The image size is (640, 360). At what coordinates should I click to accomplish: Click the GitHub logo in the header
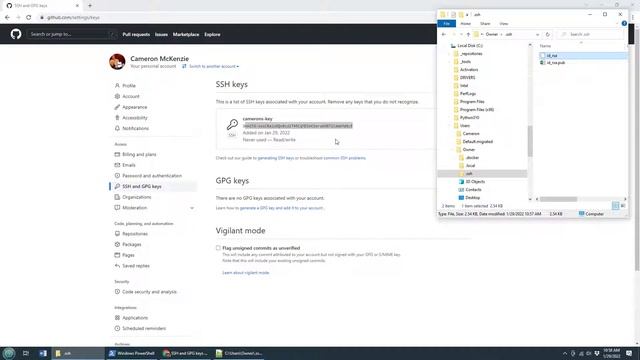[x=16, y=34]
